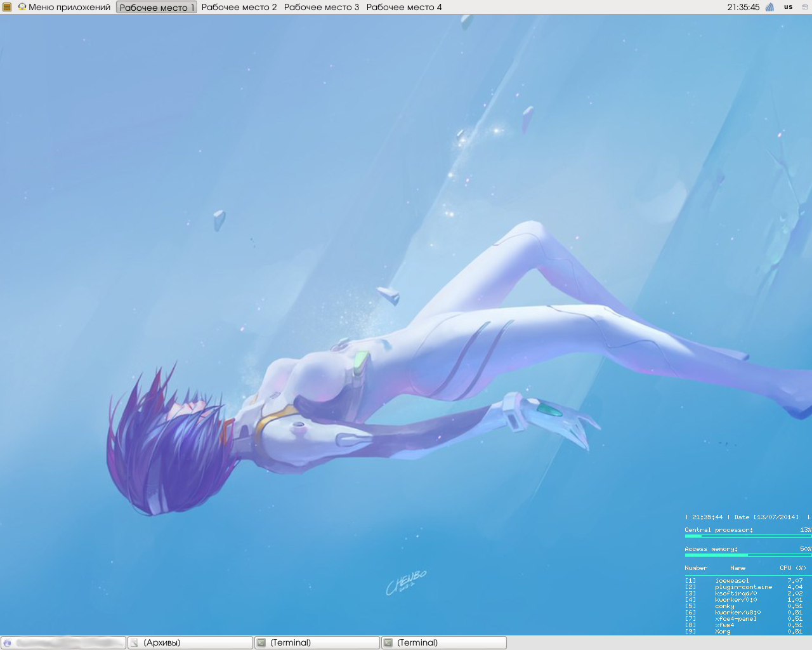Screen dimensions: 812x650
Task: Select the 'Access memory:' label
Action: [711, 549]
